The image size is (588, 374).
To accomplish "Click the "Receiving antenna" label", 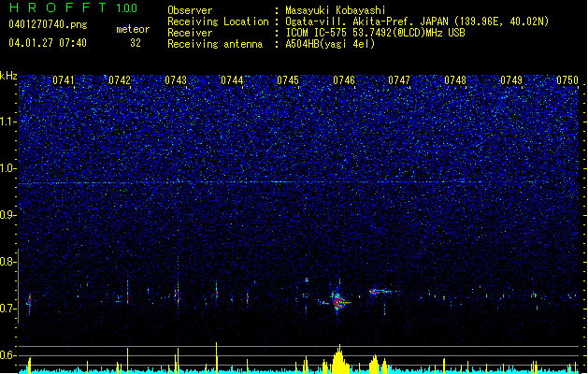I will 215,44.
